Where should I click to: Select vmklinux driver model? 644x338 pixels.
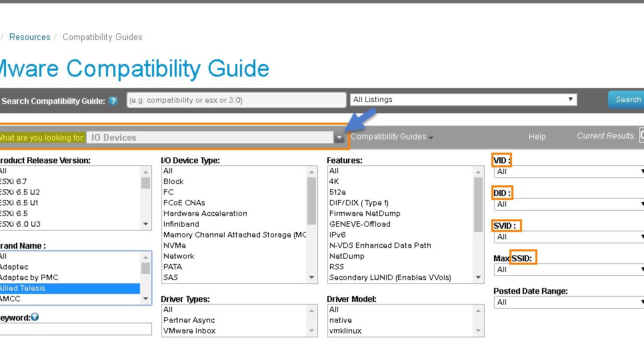pos(345,331)
